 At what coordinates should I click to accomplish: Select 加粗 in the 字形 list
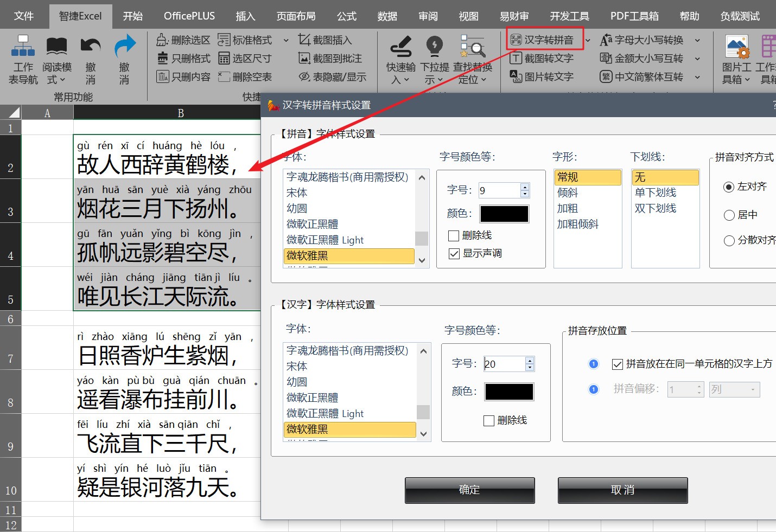568,208
